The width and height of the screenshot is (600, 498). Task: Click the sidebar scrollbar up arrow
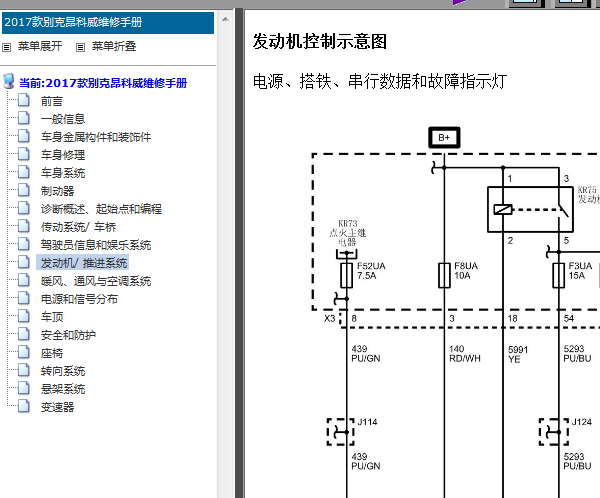(225, 19)
